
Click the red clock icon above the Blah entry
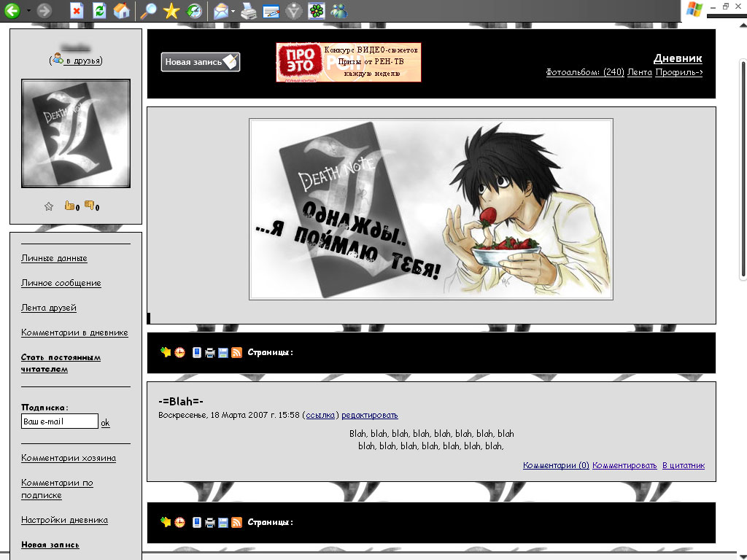179,352
